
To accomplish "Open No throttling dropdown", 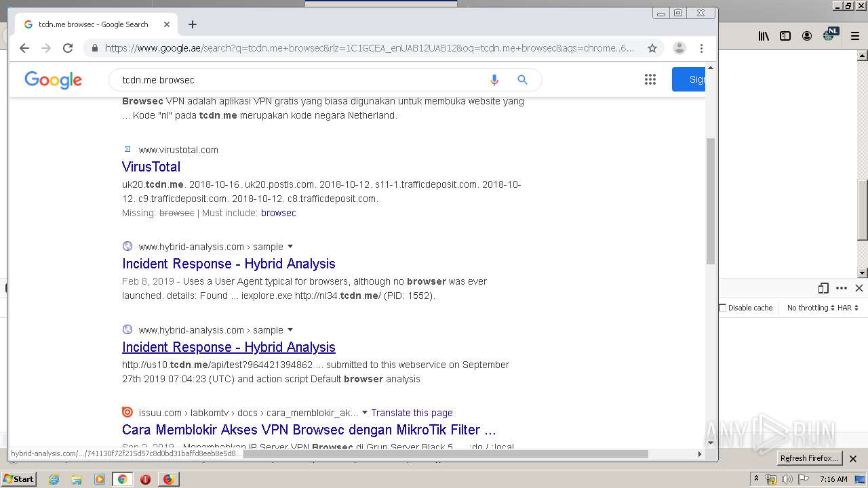I will [x=810, y=308].
